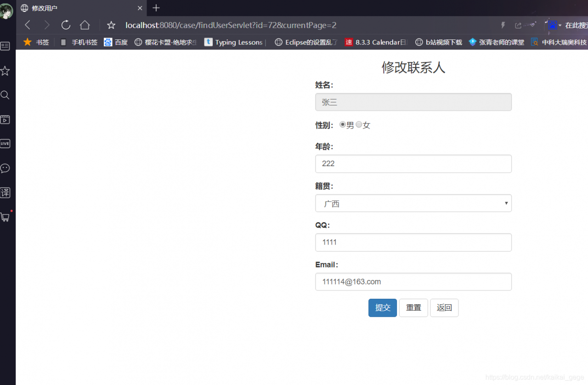
Task: Click the bookmark star in the address bar
Action: click(x=111, y=25)
